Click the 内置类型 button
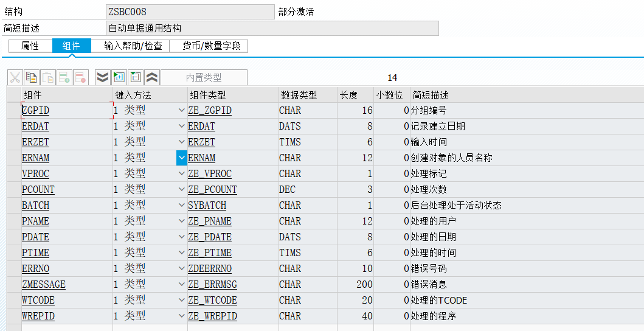This screenshot has height=331, width=644. coord(204,77)
